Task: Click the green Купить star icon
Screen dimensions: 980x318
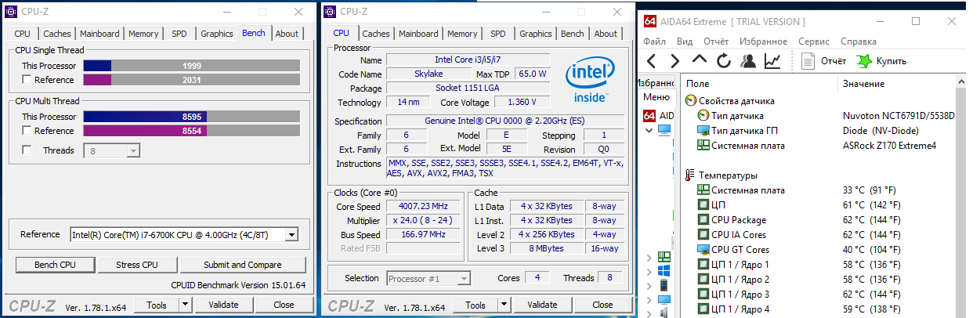Action: pos(863,60)
